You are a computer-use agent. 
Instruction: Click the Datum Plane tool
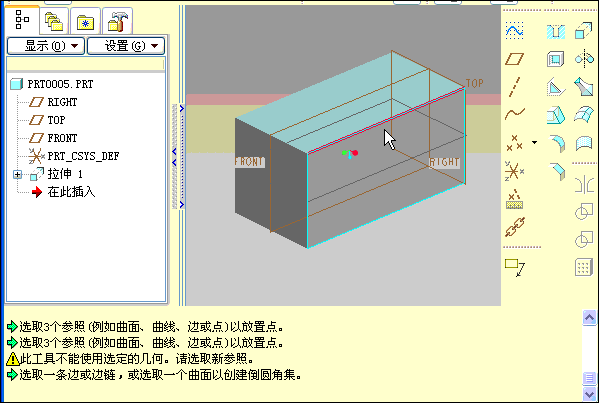click(515, 59)
